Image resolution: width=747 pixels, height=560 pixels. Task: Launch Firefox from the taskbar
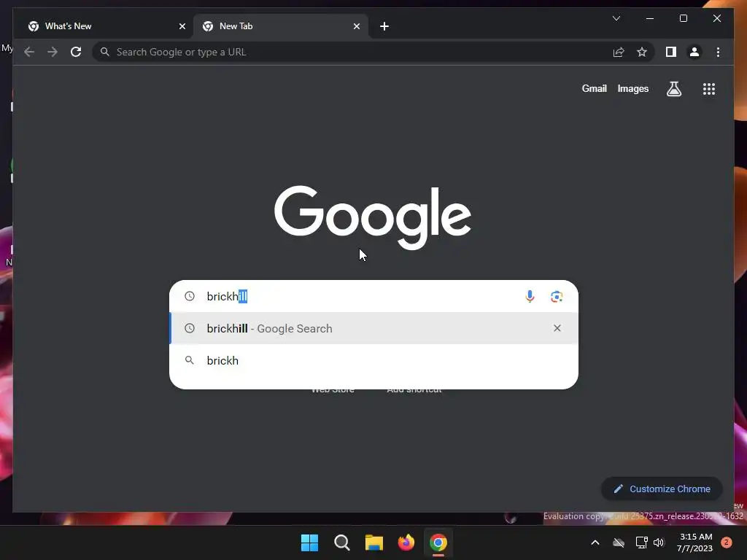[x=406, y=542]
